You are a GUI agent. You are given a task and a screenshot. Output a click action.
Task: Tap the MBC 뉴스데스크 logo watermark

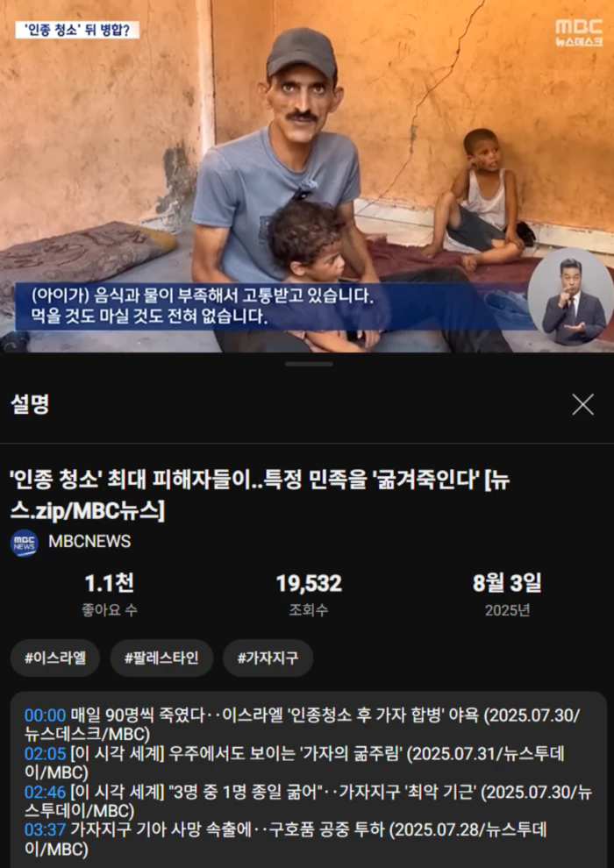[x=579, y=32]
